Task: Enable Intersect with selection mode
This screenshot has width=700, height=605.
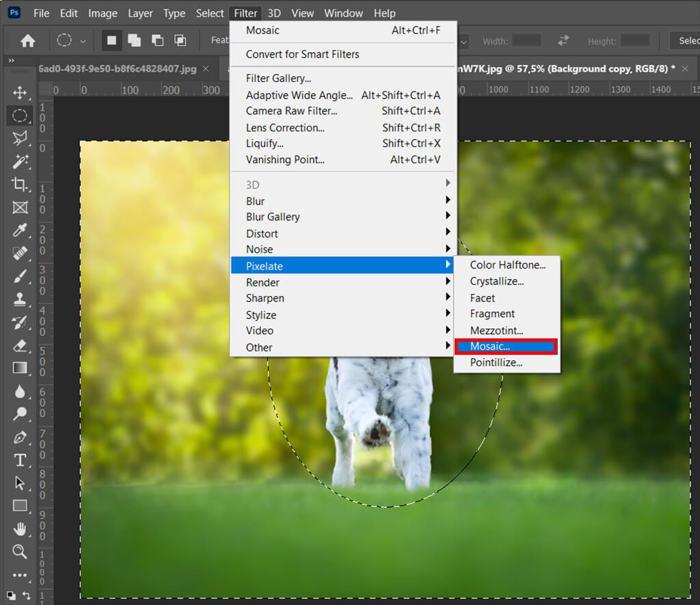Action: (180, 40)
